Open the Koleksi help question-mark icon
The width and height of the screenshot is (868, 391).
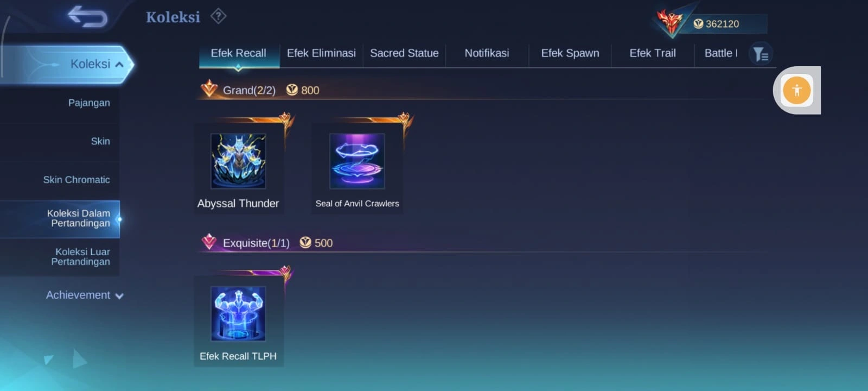point(218,16)
